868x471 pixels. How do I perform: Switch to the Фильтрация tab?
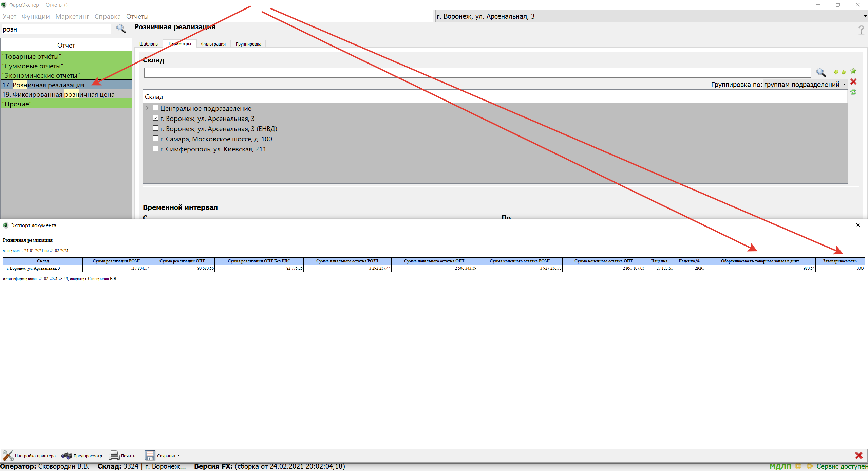(x=213, y=44)
